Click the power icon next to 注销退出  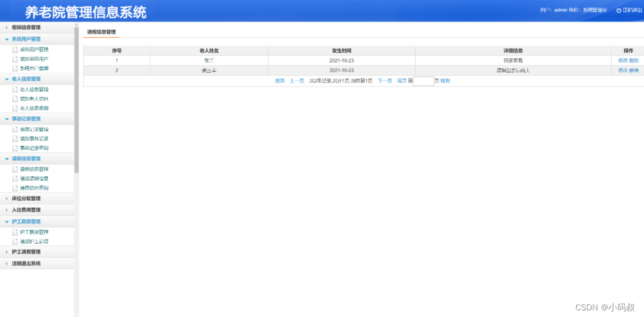[x=618, y=10]
